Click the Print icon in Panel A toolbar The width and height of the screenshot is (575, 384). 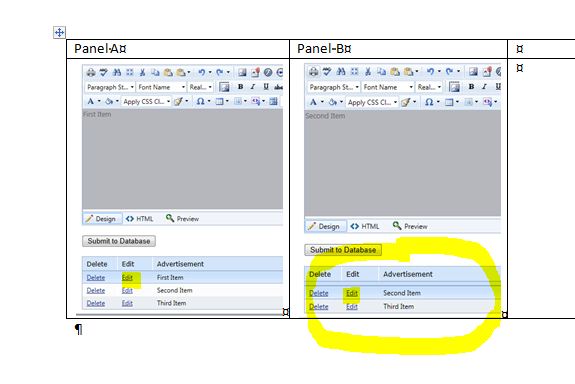(x=91, y=72)
